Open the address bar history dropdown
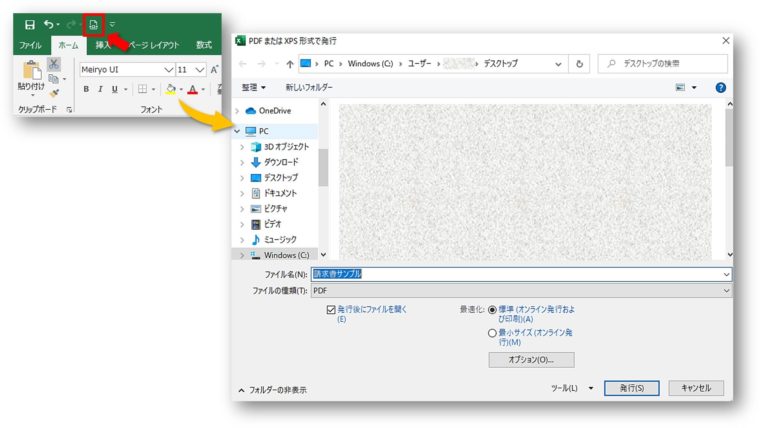The width and height of the screenshot is (760, 428). click(x=558, y=64)
